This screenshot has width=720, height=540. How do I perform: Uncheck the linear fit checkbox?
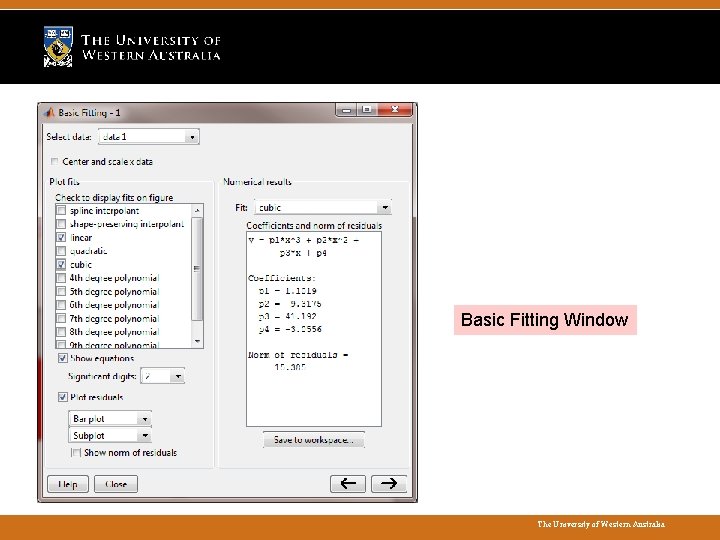point(61,237)
